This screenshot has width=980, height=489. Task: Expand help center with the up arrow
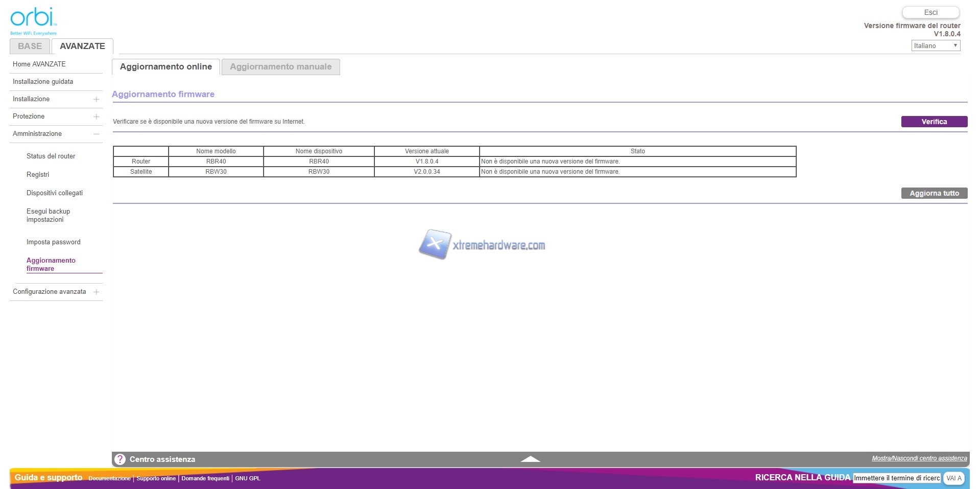[x=530, y=459]
